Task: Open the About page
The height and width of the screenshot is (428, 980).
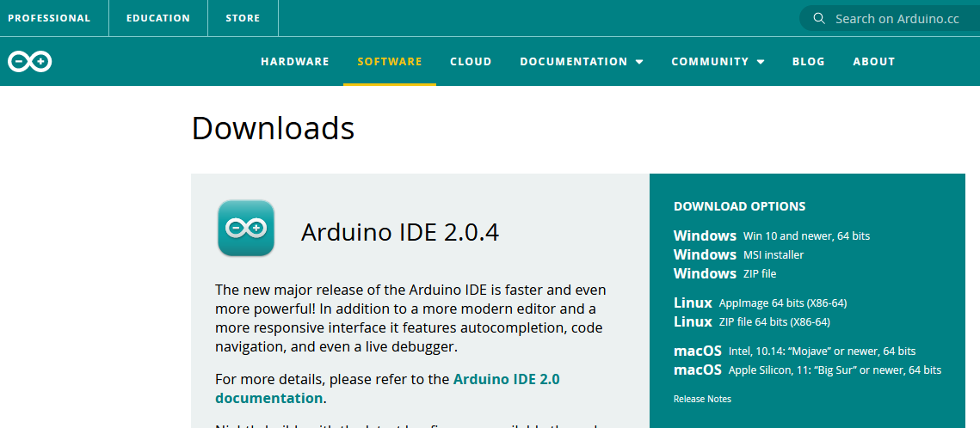Action: [x=873, y=62]
